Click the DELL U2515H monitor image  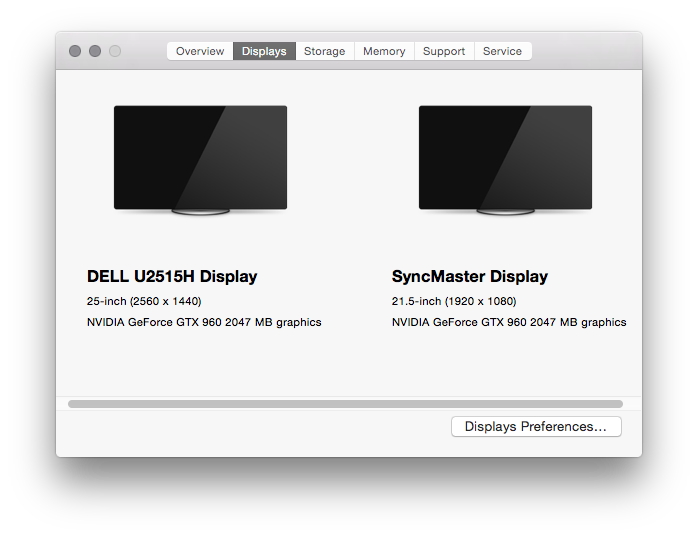pos(200,160)
